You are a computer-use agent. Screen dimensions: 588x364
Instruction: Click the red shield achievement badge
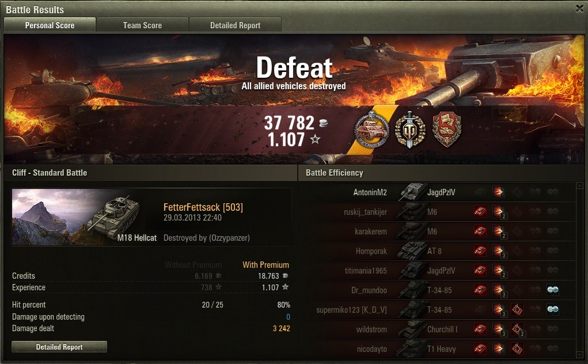coord(447,130)
